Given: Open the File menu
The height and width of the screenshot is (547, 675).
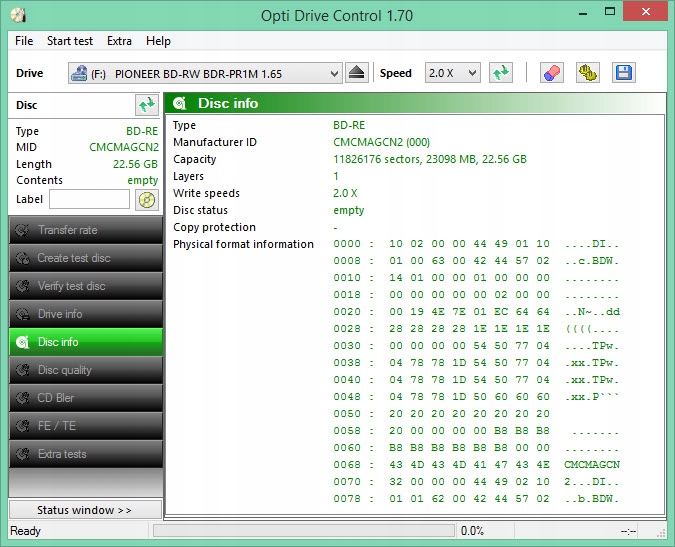Looking at the screenshot, I should (24, 41).
